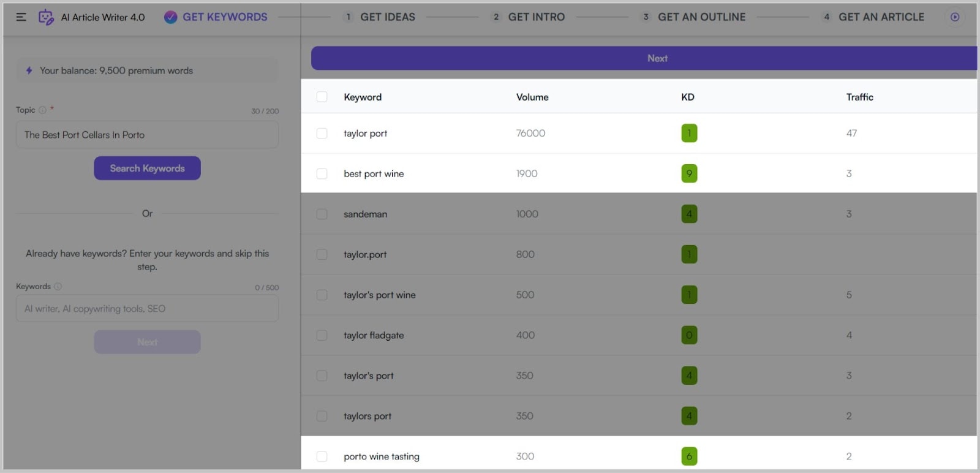
Task: Click the info icon next to Topic
Action: tap(43, 110)
